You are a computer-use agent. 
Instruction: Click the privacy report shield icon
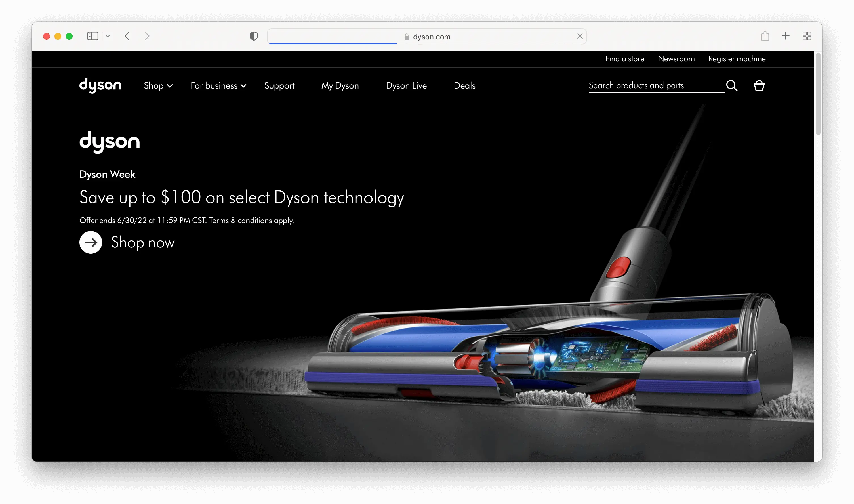pos(254,36)
